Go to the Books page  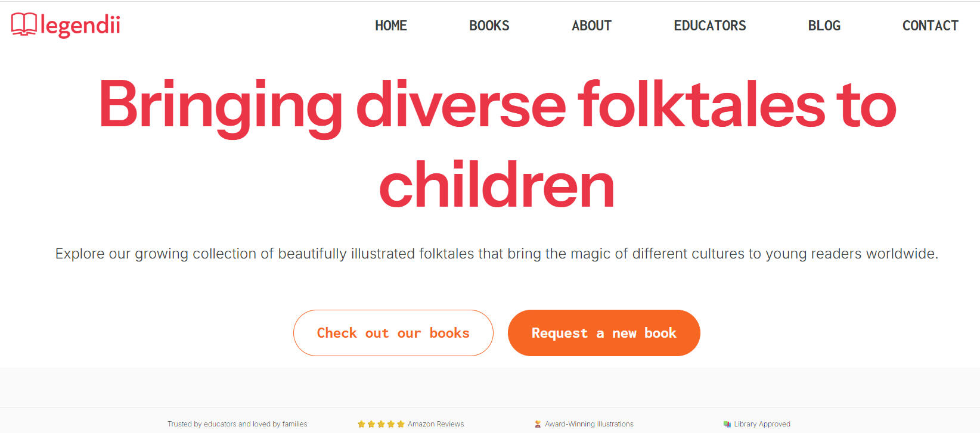tap(489, 26)
